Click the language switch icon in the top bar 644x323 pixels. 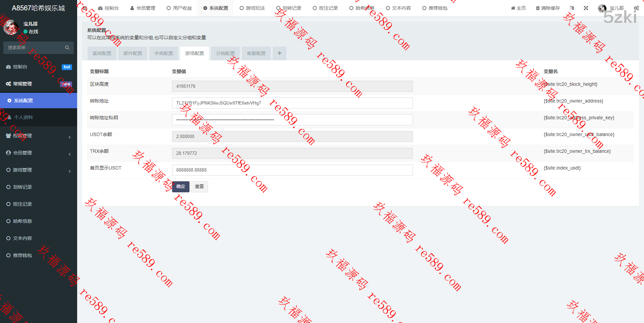pyautogui.click(x=572, y=8)
